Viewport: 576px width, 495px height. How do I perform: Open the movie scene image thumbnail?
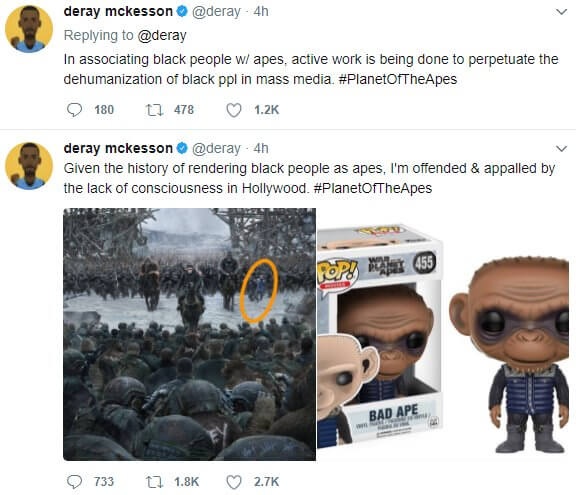[190, 334]
